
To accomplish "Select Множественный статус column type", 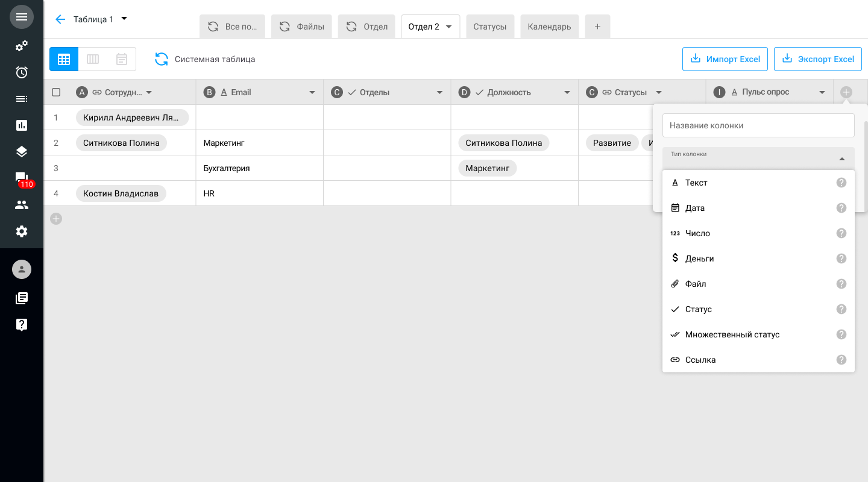I will (732, 334).
